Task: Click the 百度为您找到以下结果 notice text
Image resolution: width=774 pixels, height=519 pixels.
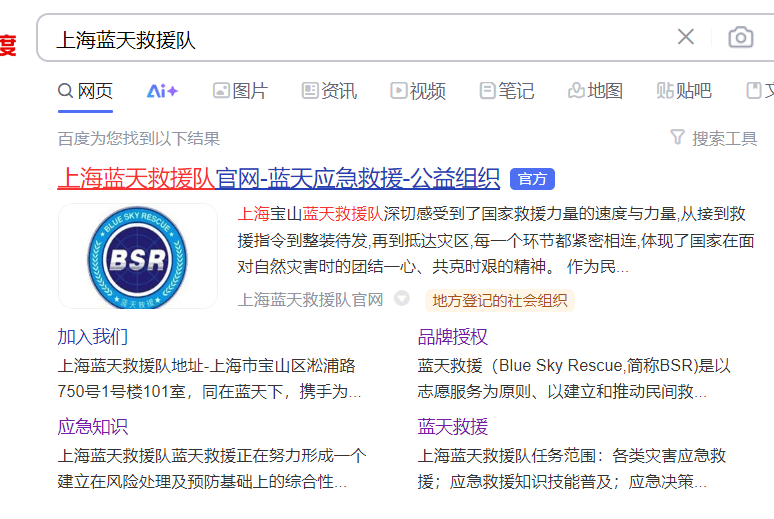Action: pyautogui.click(x=139, y=139)
